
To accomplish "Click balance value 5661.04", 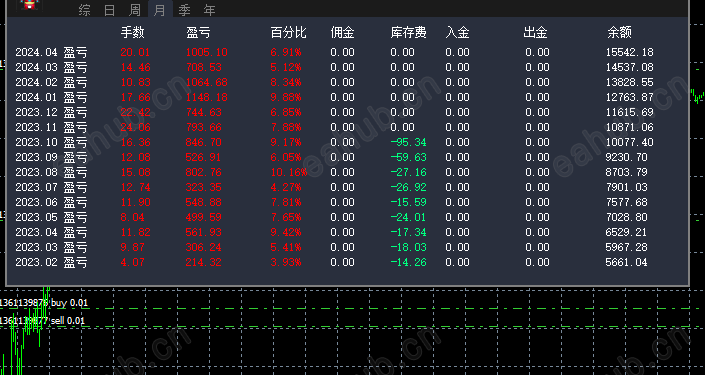I will tap(626, 262).
